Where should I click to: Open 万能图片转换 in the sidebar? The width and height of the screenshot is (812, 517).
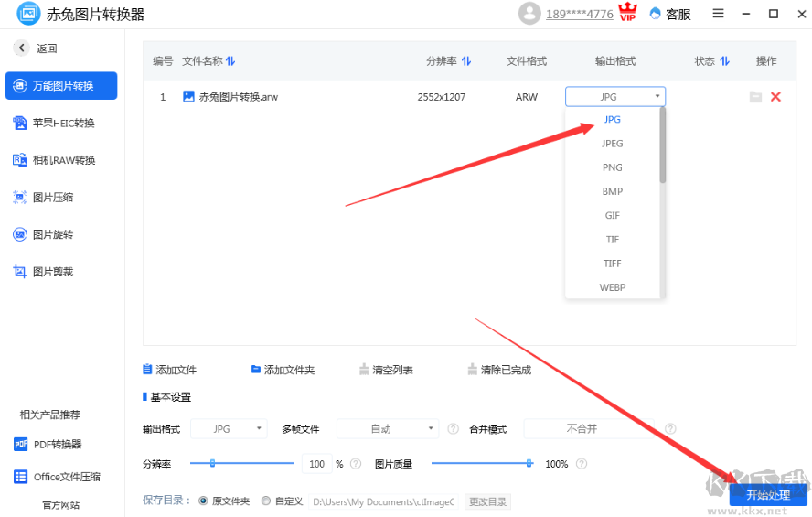[x=61, y=85]
